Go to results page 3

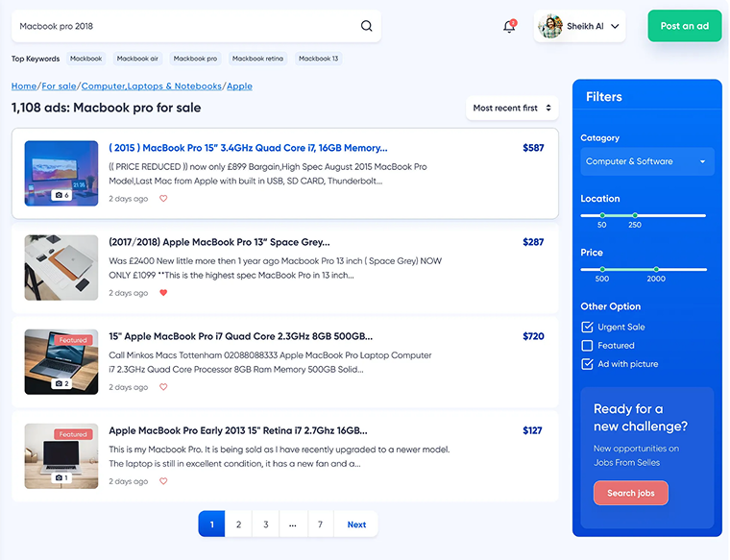265,524
